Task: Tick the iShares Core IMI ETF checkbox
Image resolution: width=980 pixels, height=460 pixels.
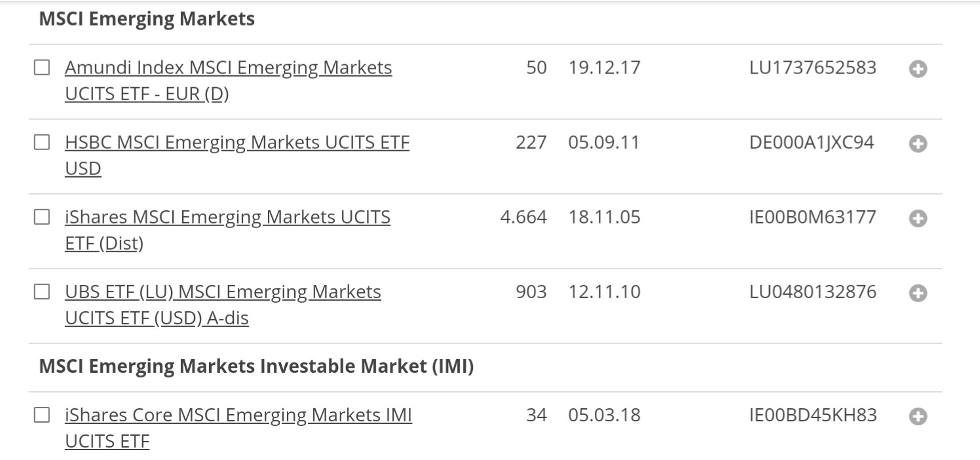Action: 42,415
